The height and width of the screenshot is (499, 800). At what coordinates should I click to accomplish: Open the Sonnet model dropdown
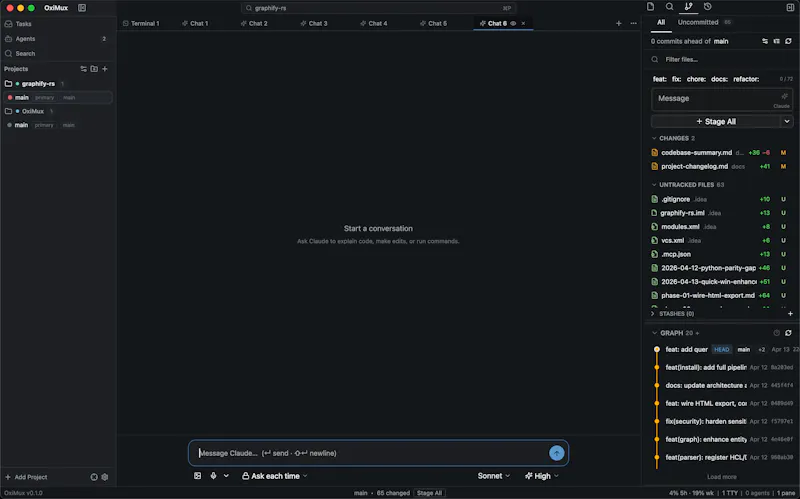coord(493,476)
